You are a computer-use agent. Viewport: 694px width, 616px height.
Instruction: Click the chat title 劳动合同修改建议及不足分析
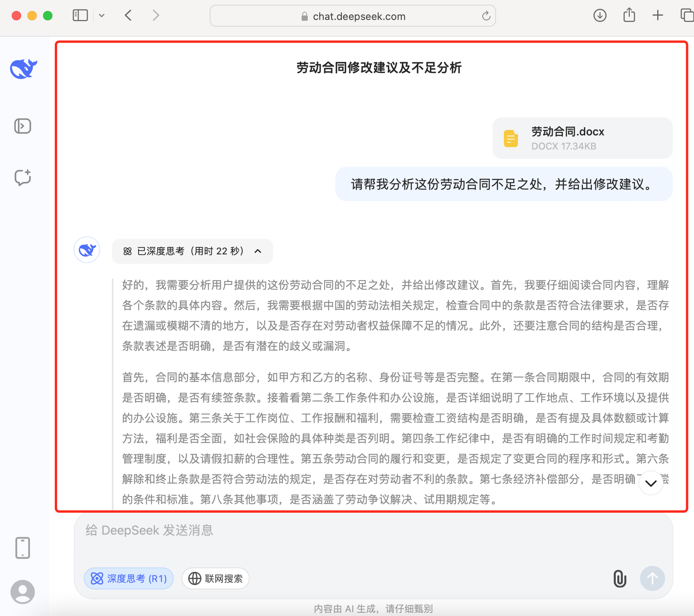click(379, 68)
